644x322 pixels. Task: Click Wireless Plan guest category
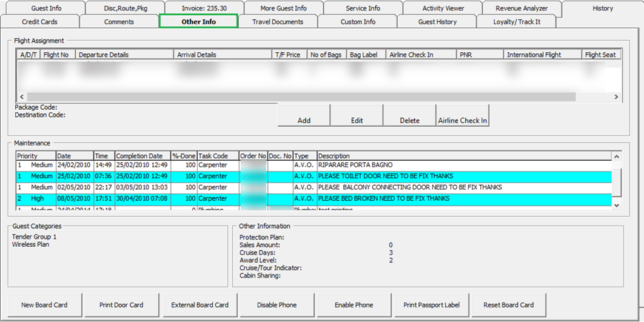(30, 244)
